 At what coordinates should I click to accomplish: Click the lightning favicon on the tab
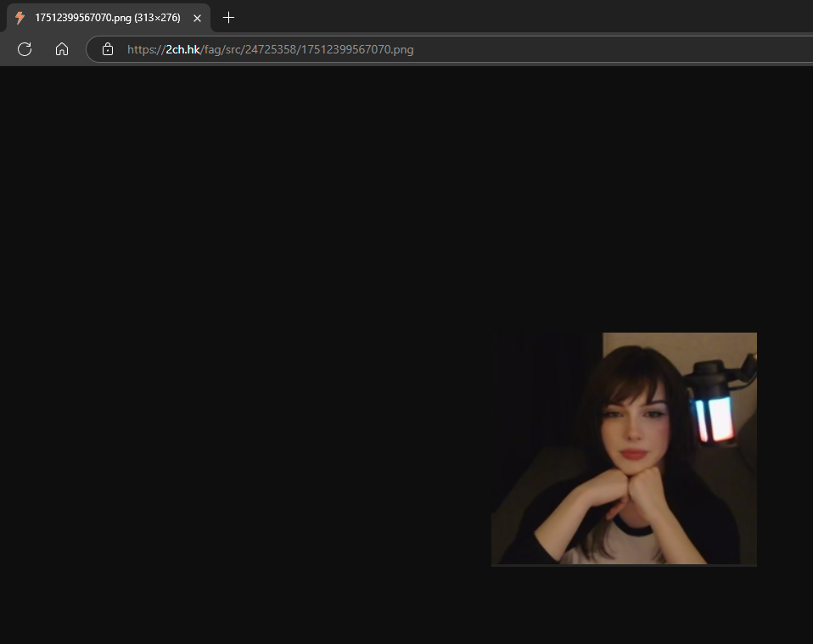[20, 18]
